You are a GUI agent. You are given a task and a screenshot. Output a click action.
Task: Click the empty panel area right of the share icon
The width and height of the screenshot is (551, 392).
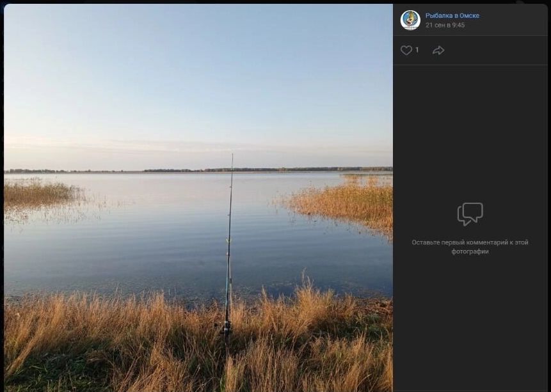499,50
